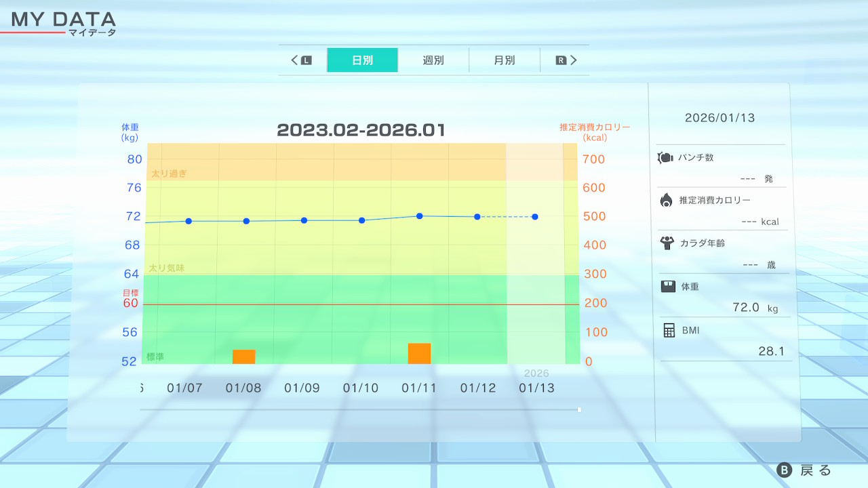Go to previous tab with left chevron
Viewport: 868px width, 488px height.
tap(295, 60)
